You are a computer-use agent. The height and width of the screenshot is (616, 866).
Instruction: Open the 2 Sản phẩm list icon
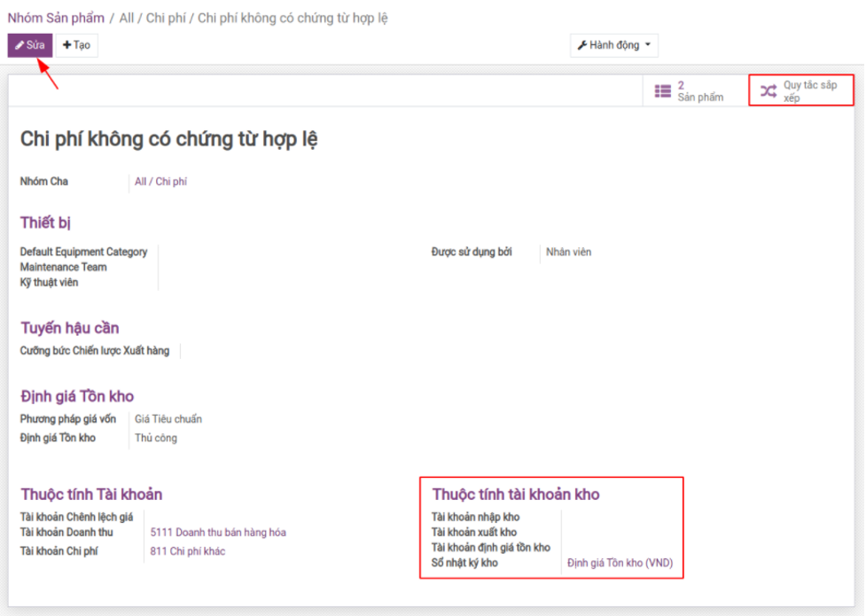pos(662,90)
